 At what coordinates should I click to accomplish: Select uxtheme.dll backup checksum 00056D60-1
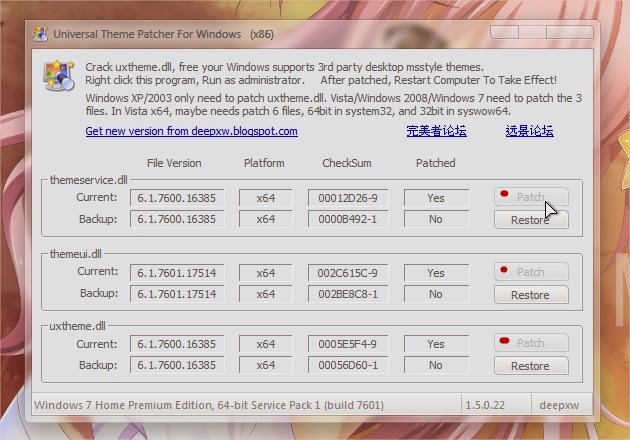click(x=348, y=365)
